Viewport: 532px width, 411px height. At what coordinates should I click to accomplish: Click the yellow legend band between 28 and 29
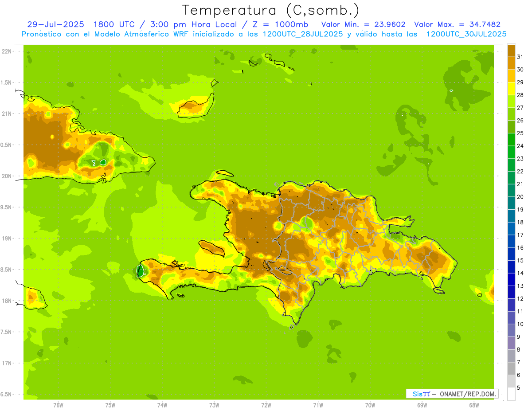click(x=511, y=89)
